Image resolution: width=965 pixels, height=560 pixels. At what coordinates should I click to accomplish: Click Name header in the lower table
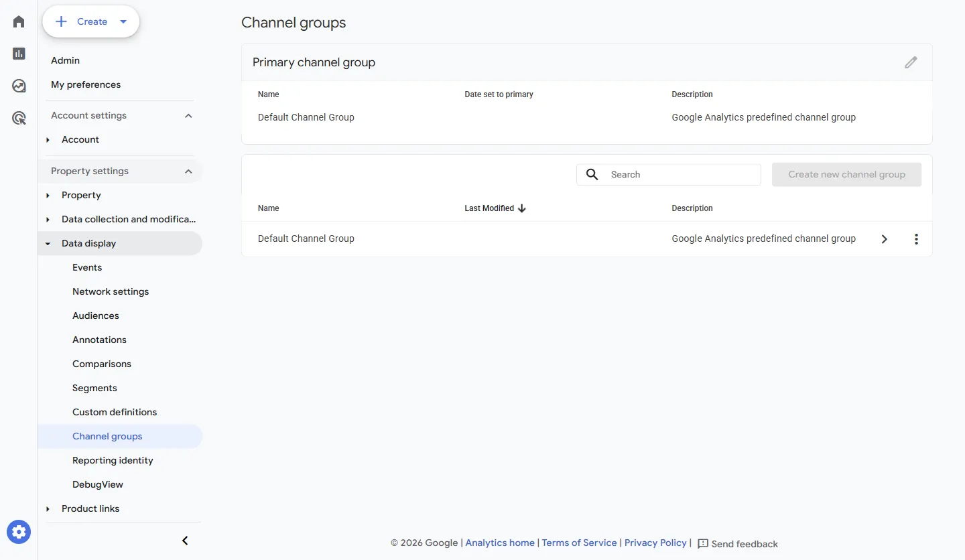point(268,208)
